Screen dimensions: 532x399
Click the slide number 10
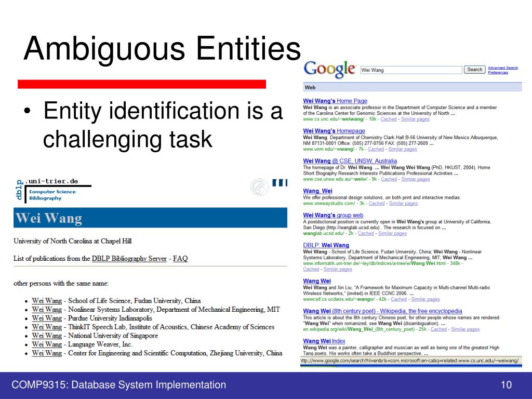click(506, 385)
